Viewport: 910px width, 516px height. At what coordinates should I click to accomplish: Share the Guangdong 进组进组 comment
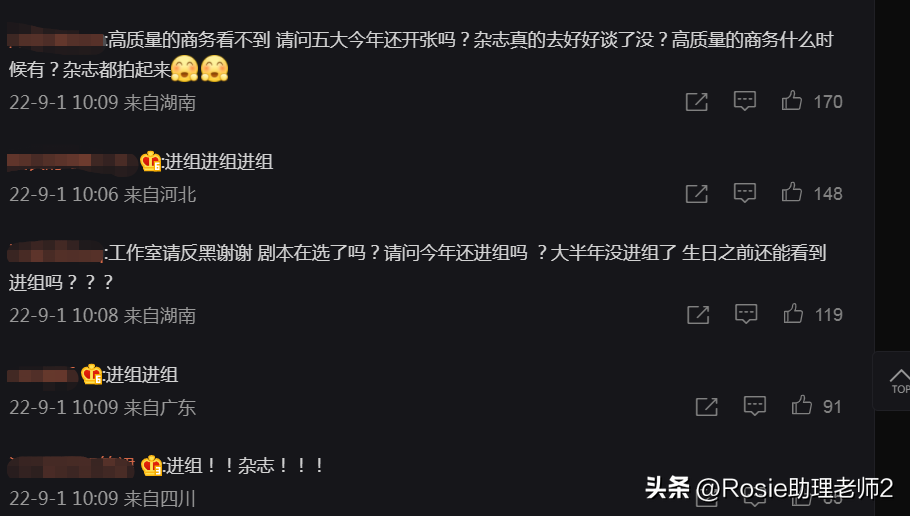point(706,406)
